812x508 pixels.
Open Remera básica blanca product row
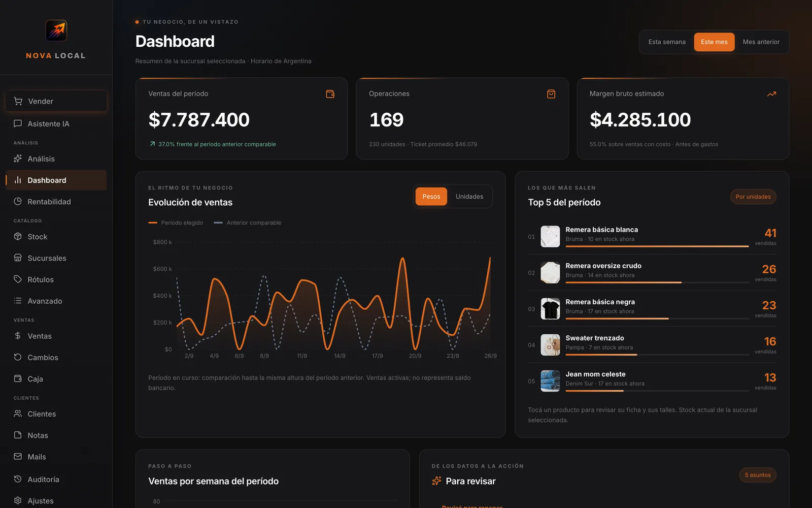[x=652, y=236]
